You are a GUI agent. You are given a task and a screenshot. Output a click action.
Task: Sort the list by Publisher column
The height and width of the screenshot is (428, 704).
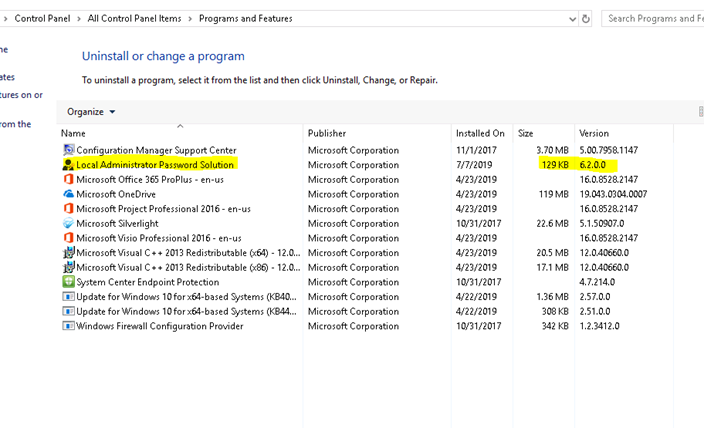[x=377, y=133]
